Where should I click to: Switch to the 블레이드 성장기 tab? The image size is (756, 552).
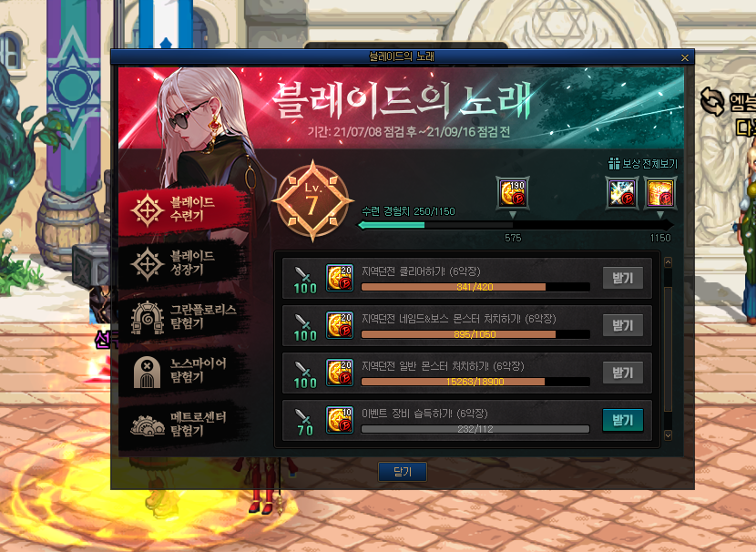184,263
